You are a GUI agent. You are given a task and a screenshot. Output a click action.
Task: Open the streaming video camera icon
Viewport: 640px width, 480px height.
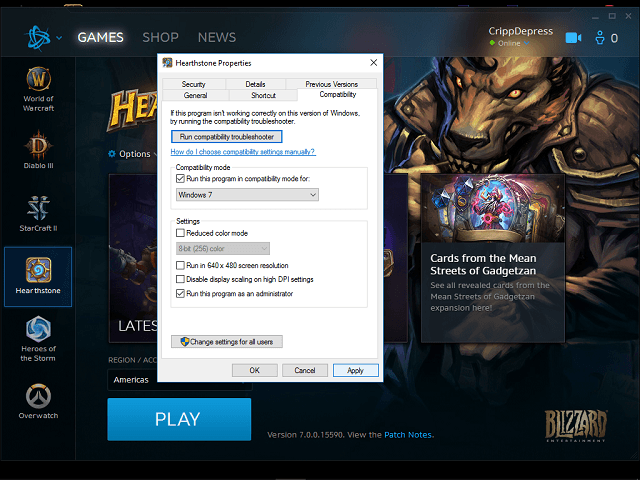pos(573,38)
